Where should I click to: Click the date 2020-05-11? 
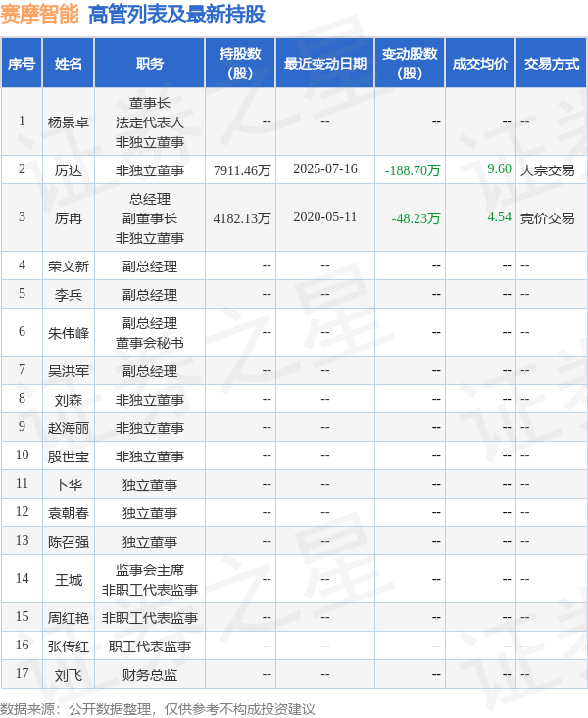coord(325,217)
